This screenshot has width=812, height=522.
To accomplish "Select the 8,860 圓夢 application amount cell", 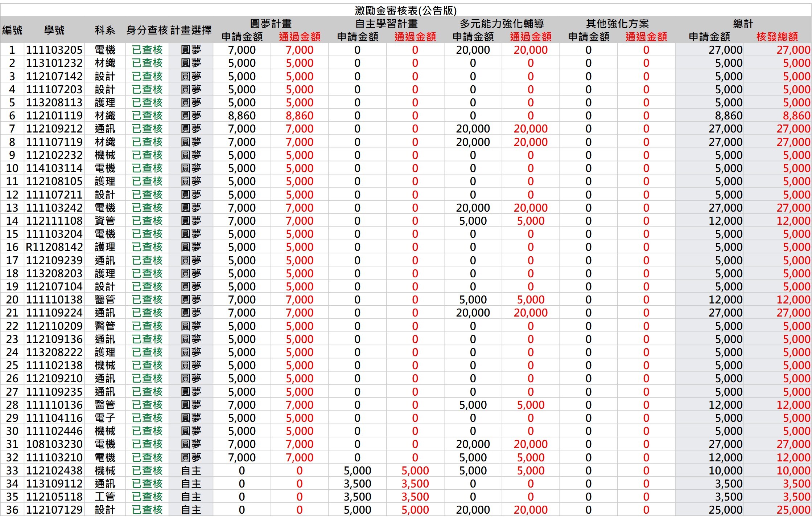I will (242, 116).
